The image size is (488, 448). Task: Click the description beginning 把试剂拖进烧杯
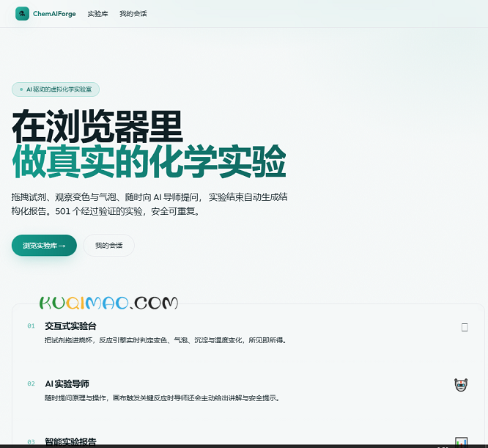tap(166, 340)
